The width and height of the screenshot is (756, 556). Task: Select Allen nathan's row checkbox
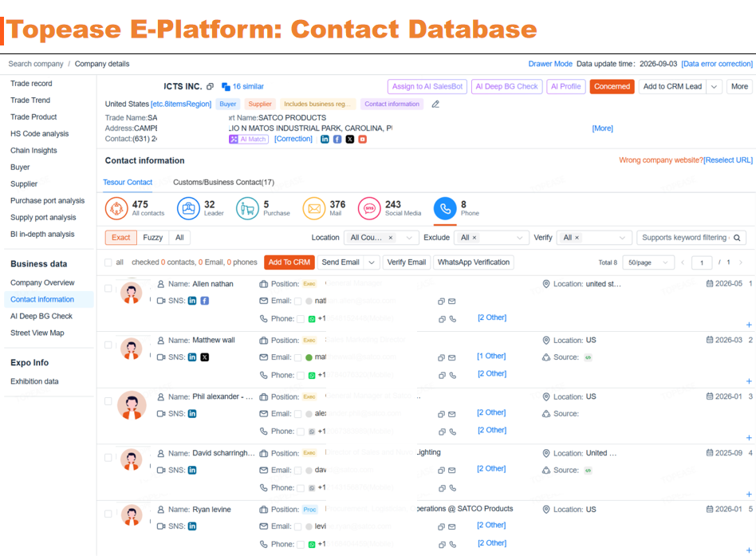tap(108, 288)
